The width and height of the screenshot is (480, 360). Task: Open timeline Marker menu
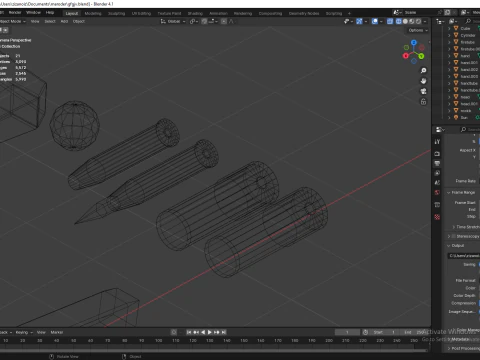click(x=57, y=332)
